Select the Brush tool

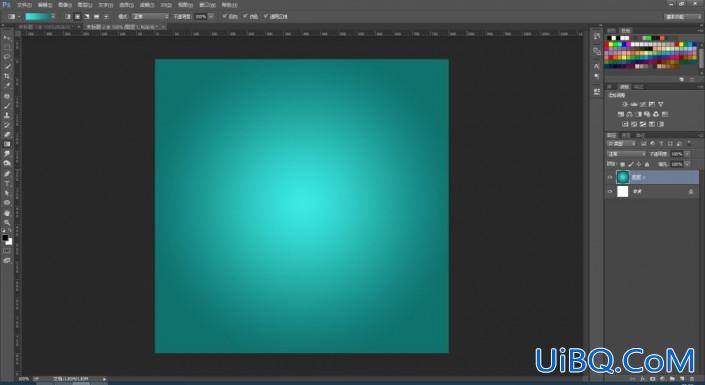pyautogui.click(x=7, y=106)
